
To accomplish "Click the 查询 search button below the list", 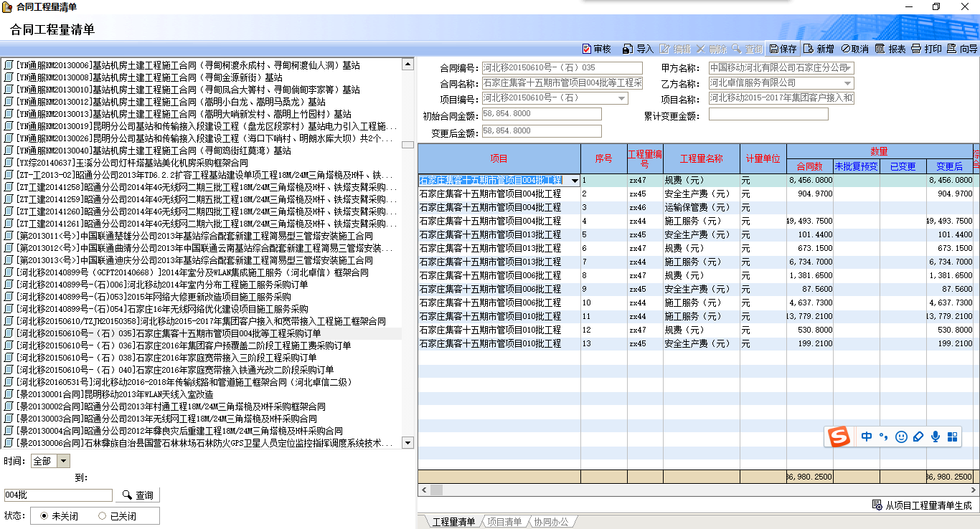I will coord(138,495).
